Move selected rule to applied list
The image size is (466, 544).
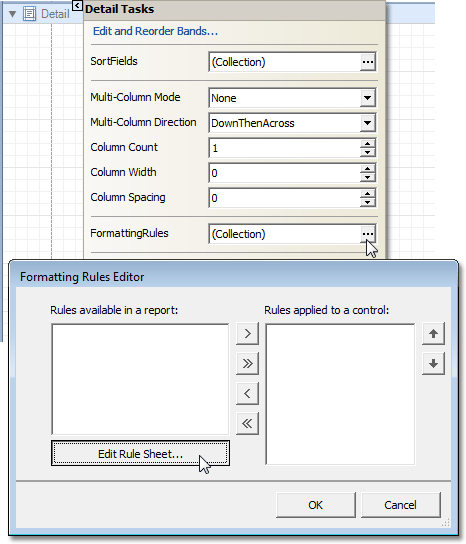[247, 333]
